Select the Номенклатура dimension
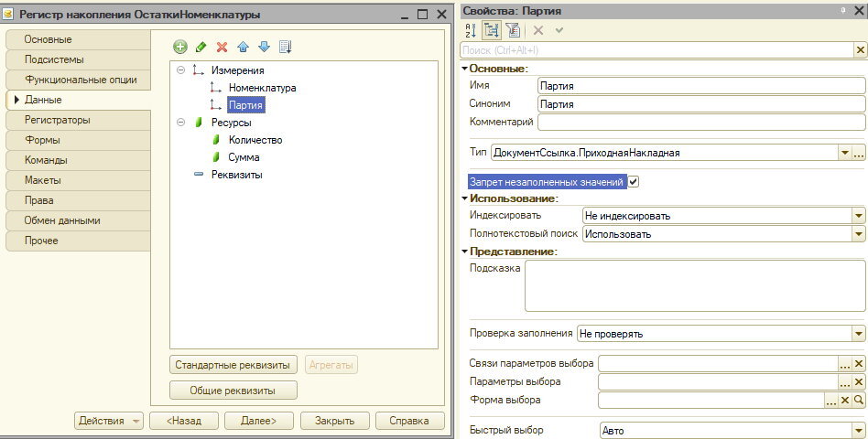The image size is (868, 439). coord(263,88)
